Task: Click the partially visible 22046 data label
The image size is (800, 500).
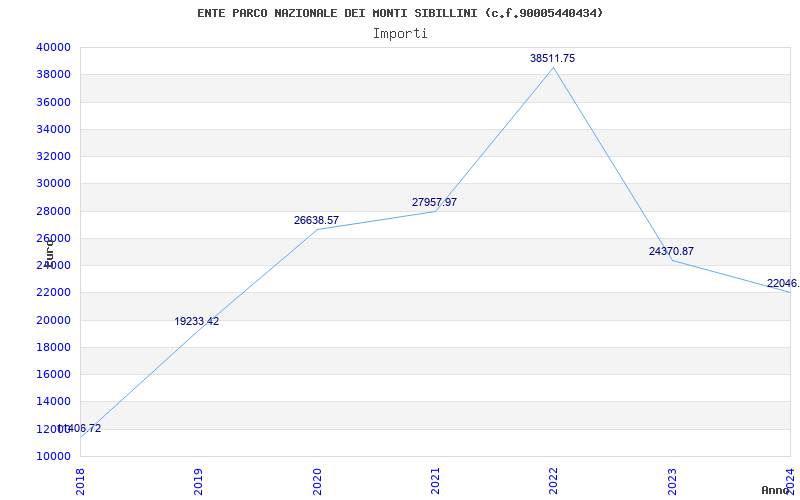Action: pyautogui.click(x=783, y=284)
